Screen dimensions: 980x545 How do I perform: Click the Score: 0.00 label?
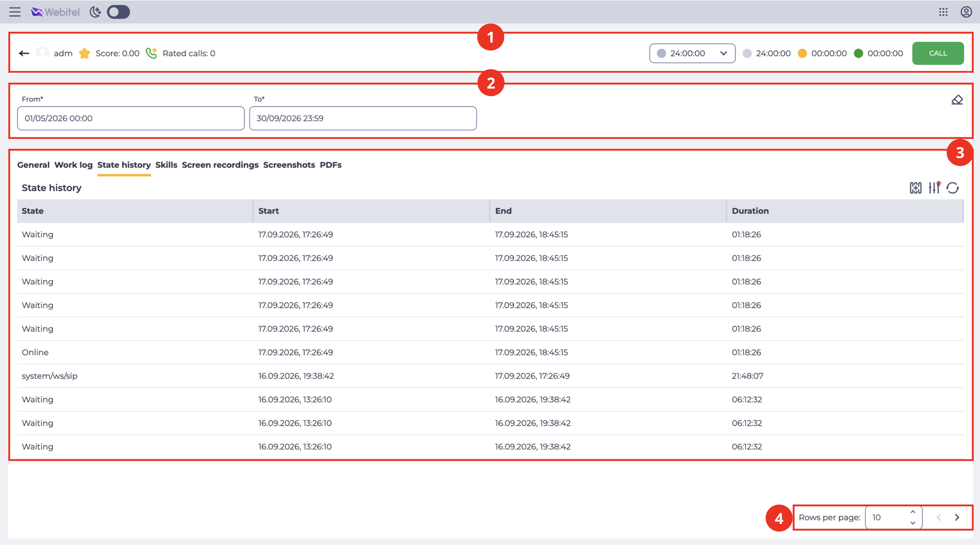[x=118, y=53]
